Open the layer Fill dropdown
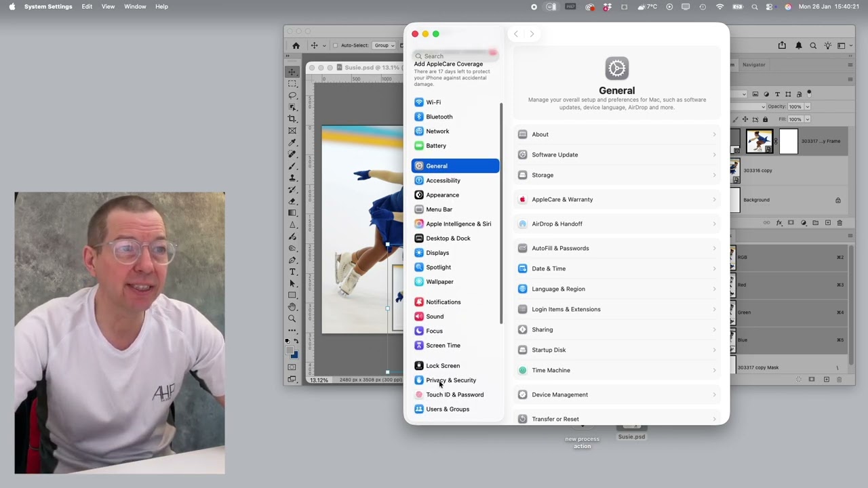This screenshot has height=488, width=868. 806,119
